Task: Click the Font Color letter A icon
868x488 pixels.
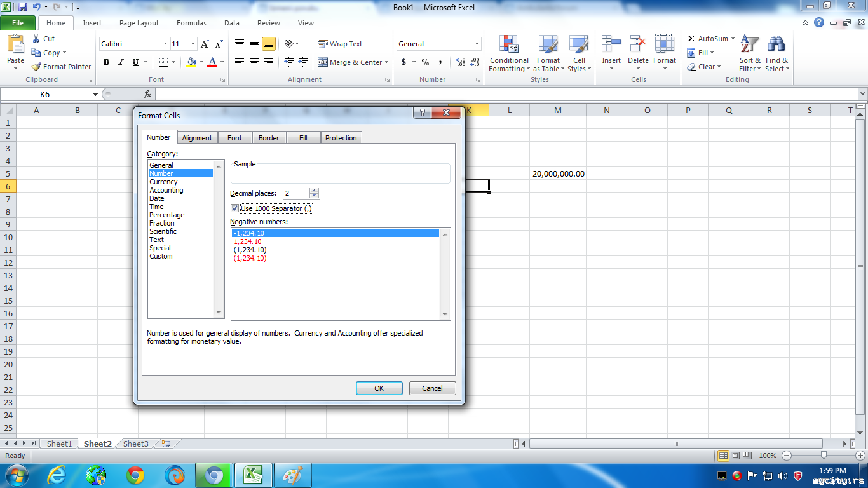Action: tap(212, 62)
